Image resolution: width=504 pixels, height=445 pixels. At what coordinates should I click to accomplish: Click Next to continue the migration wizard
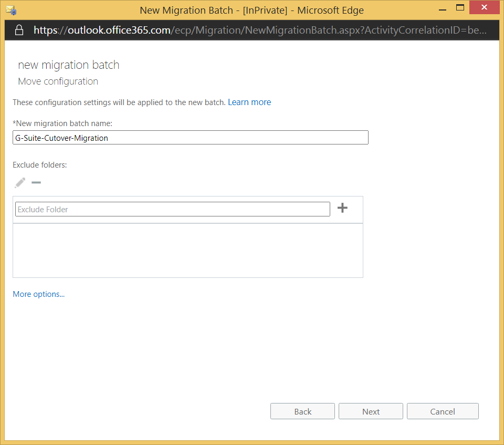point(371,411)
